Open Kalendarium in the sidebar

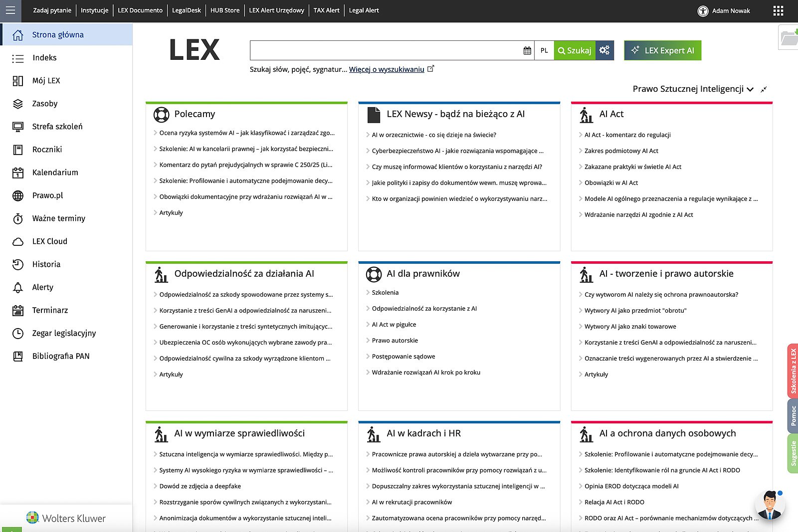[x=55, y=173]
